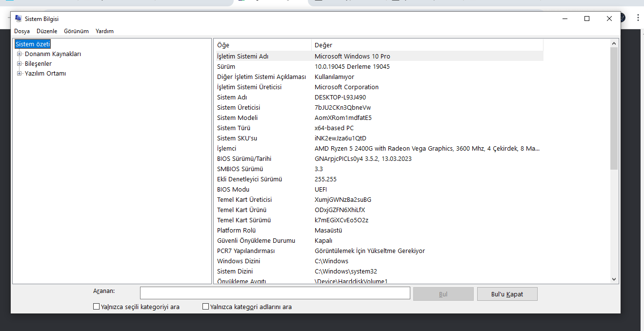Open the Düzenle menu

(x=47, y=31)
